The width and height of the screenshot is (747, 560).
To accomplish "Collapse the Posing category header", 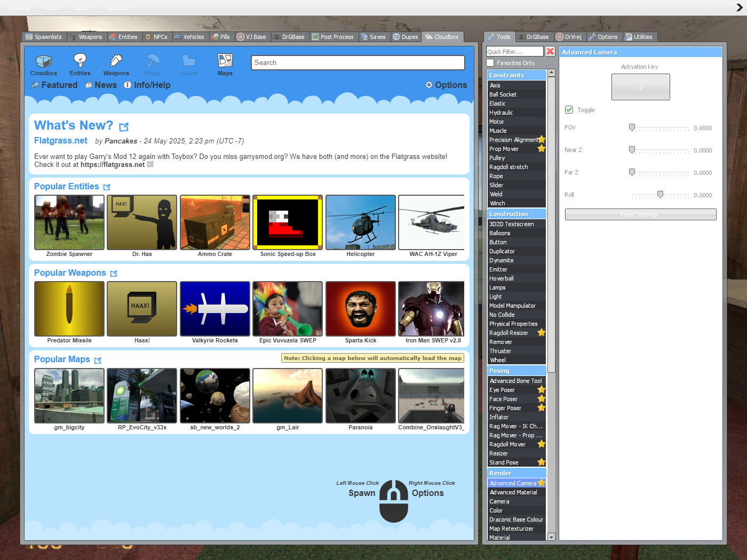I will (x=516, y=371).
